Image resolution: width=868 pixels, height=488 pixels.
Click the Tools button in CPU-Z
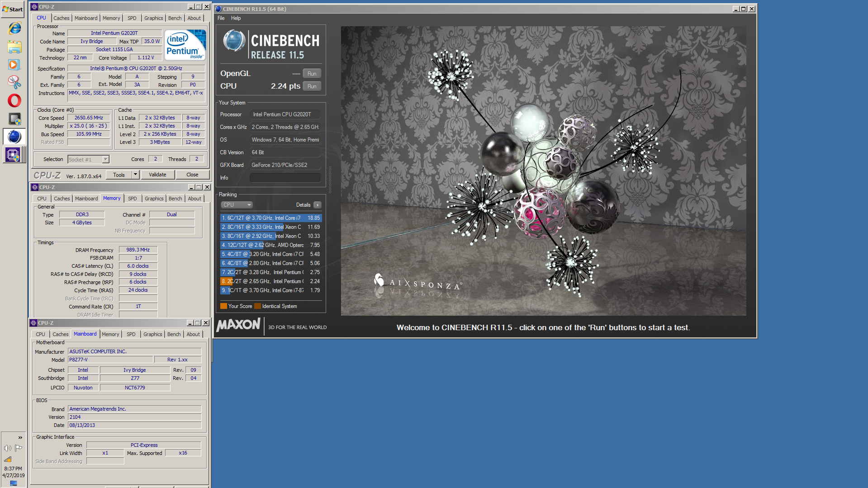(119, 175)
